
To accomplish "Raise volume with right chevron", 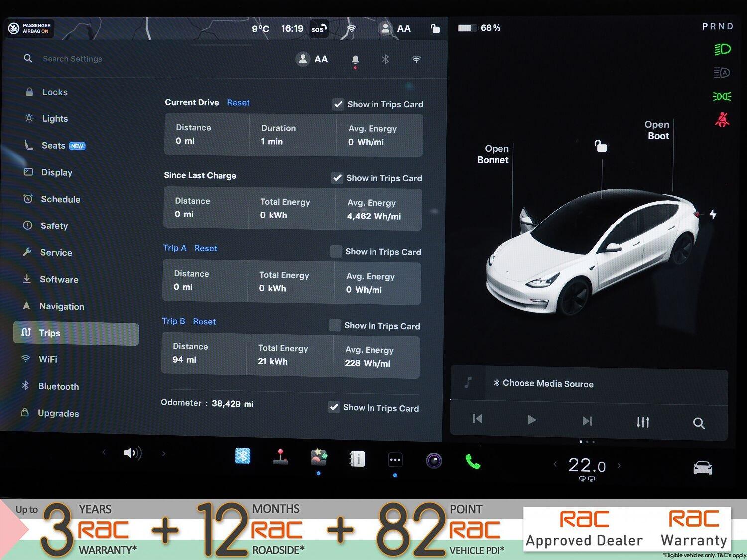I will pos(163,453).
